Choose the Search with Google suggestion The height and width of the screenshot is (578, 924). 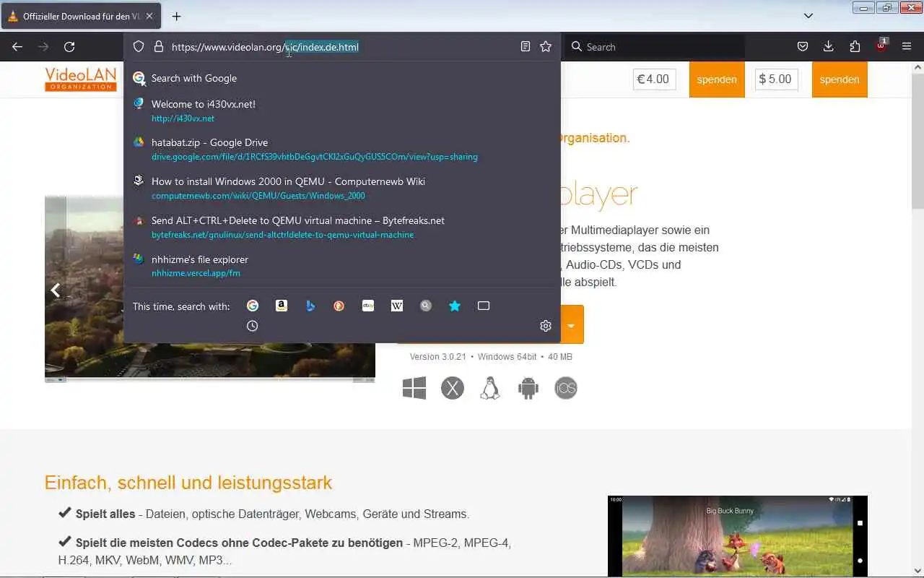[342, 78]
